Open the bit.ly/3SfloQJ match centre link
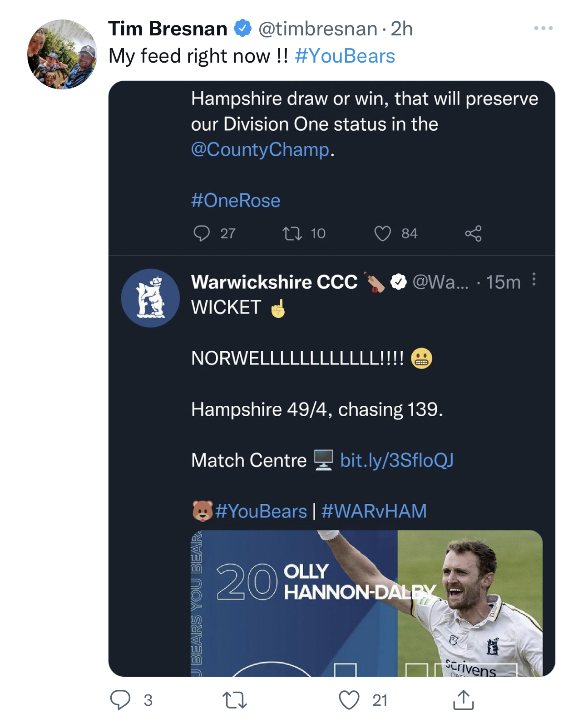This screenshot has width=583, height=728. pyautogui.click(x=397, y=460)
